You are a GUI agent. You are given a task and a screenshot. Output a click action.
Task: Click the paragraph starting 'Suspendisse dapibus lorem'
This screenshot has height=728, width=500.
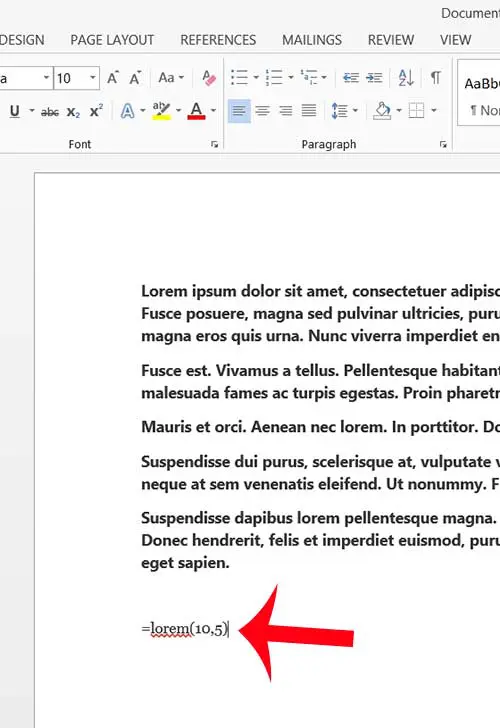tap(320, 540)
